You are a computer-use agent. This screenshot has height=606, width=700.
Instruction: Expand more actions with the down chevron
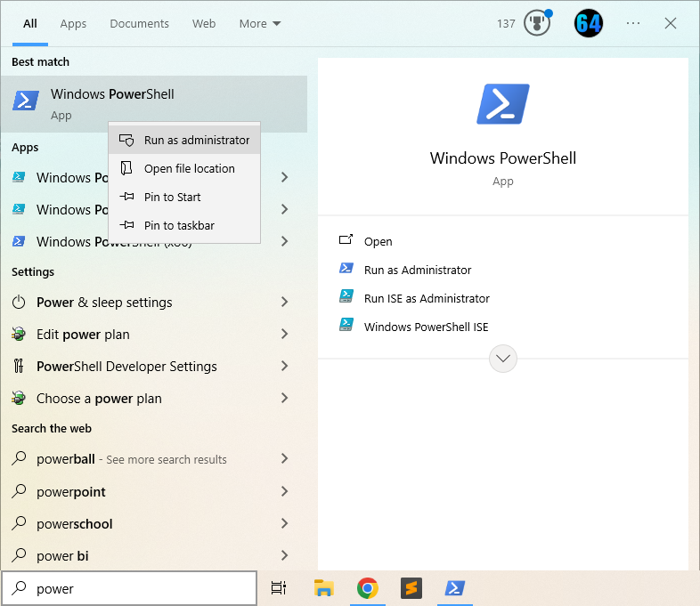point(503,359)
